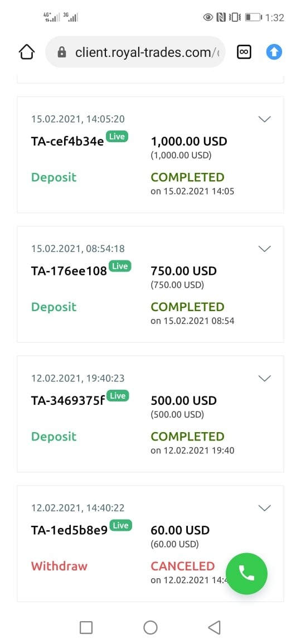The height and width of the screenshot is (644, 301).
Task: Tap the Live badge on TA-176ee108
Action: coord(120,266)
